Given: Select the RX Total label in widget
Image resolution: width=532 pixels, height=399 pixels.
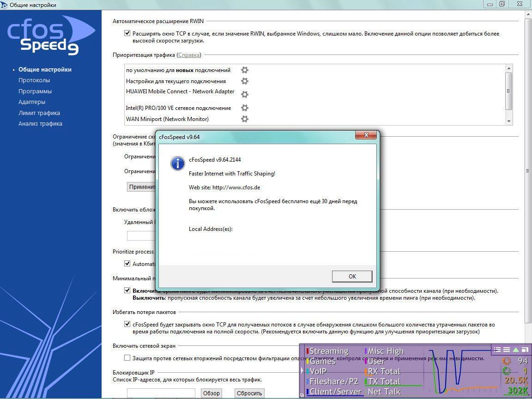Looking at the screenshot, I should click(384, 371).
